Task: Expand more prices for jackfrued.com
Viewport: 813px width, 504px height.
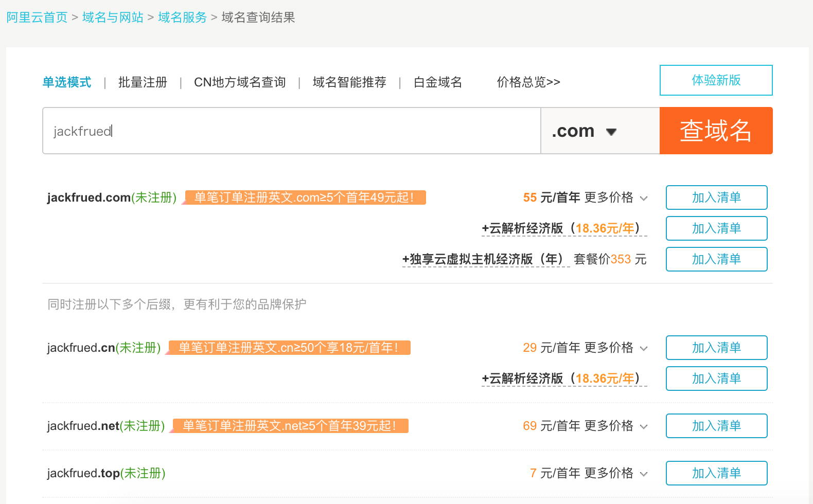Action: pyautogui.click(x=615, y=197)
